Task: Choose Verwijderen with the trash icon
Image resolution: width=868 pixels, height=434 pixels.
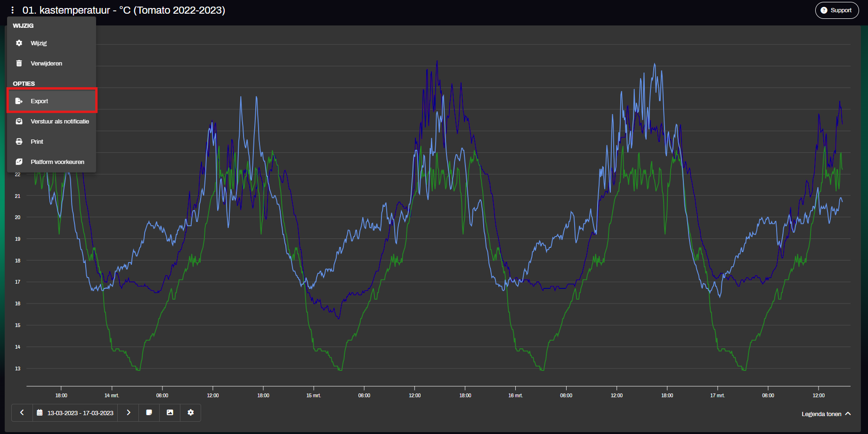Action: (46, 64)
